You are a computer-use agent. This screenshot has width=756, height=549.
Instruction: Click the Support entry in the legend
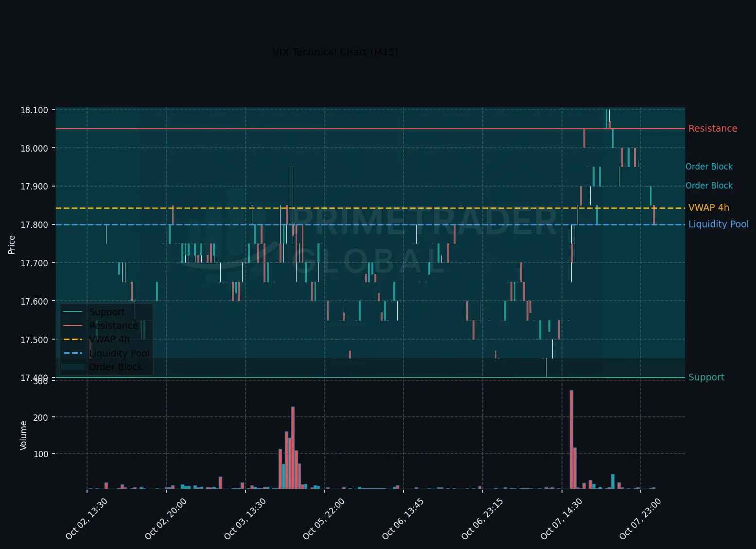pos(107,312)
